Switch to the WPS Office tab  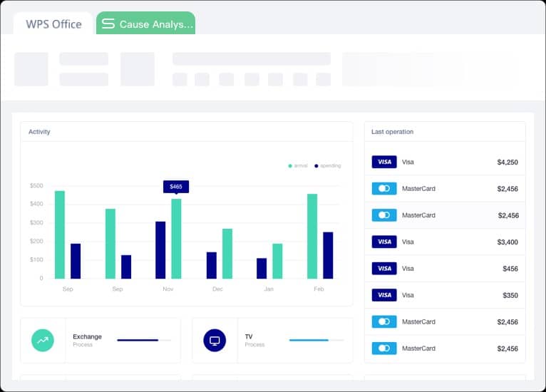point(53,24)
